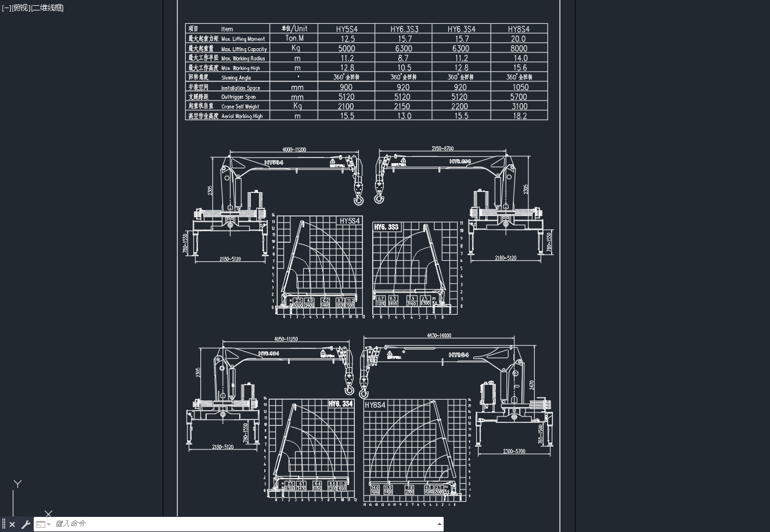Viewport: 770px width, 532px height.
Task: Open the 俯视 view control menu
Action: [21, 8]
